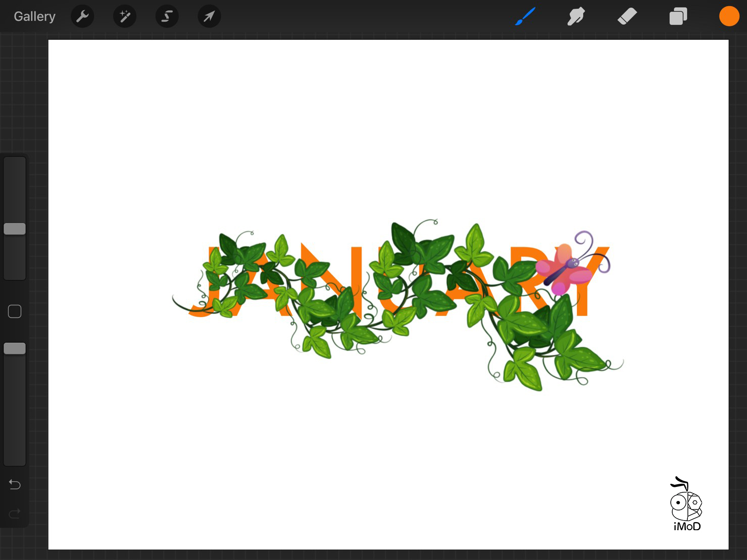Click the brush size slider handle
The width and height of the screenshot is (747, 560).
[15, 229]
